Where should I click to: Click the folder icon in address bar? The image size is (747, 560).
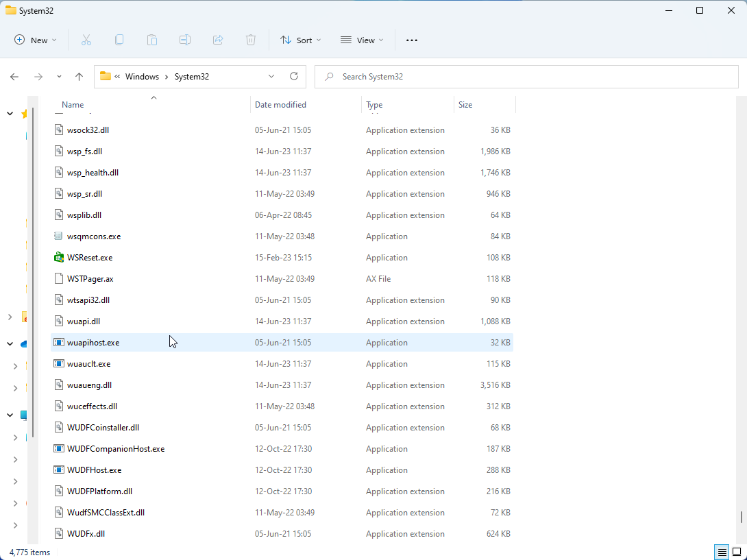106,76
